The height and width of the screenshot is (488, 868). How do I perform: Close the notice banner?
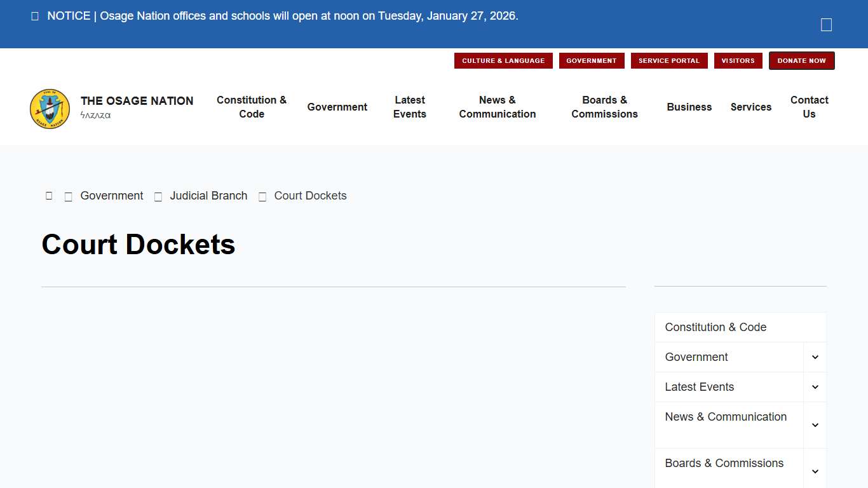click(826, 25)
